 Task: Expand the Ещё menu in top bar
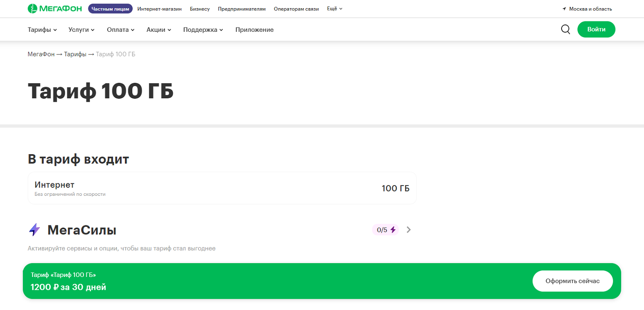[334, 9]
